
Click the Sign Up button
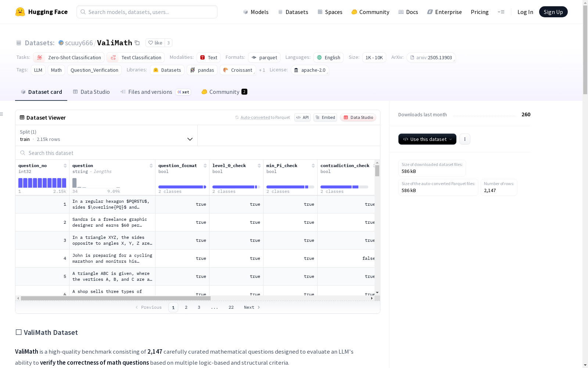pos(553,12)
